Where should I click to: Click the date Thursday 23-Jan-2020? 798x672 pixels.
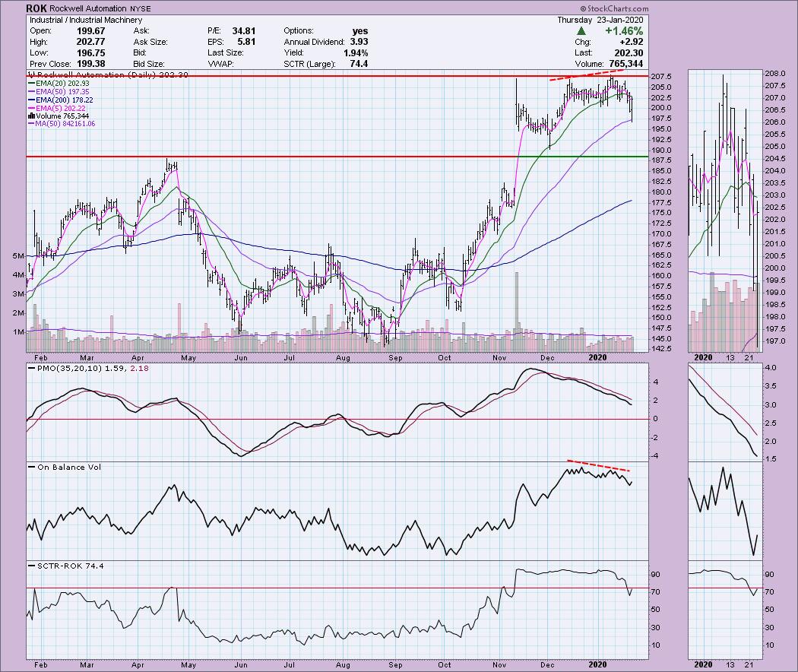click(x=600, y=20)
